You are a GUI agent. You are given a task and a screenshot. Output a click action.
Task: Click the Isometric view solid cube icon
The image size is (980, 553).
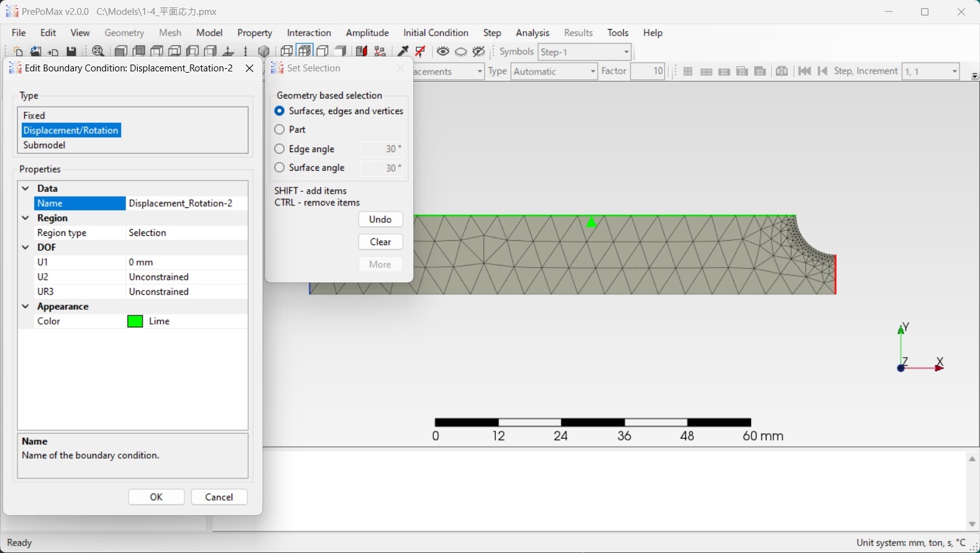coord(264,52)
